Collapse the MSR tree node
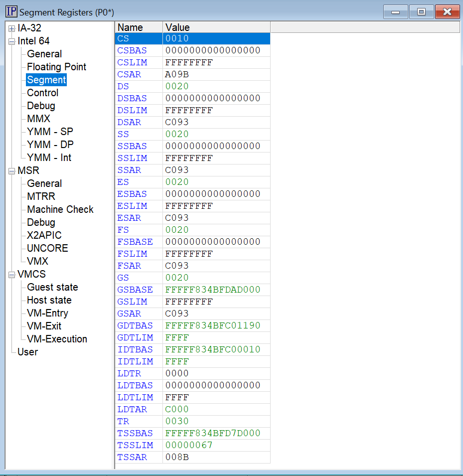 (x=11, y=171)
